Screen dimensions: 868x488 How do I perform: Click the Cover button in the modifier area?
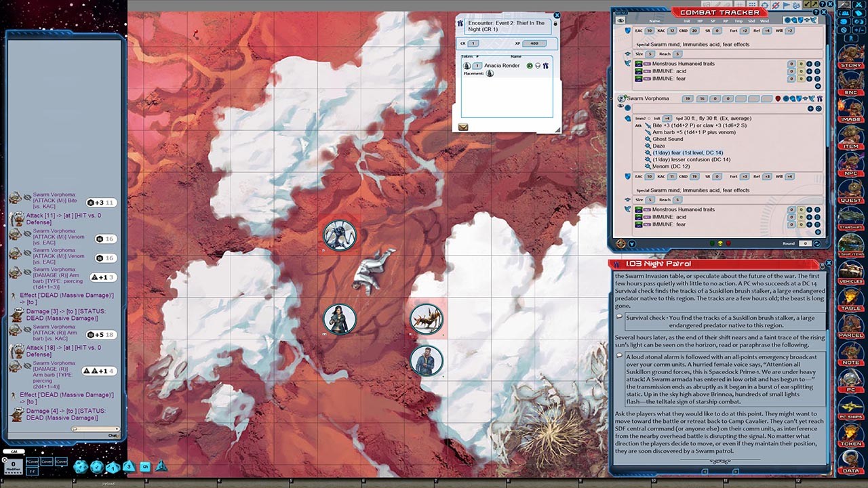(47, 462)
